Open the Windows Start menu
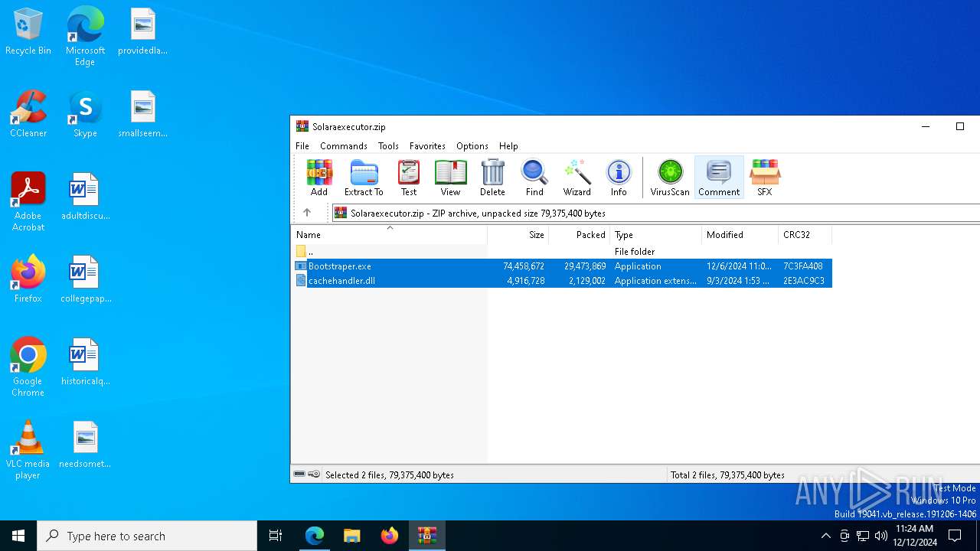Image resolution: width=980 pixels, height=551 pixels. click(18, 536)
